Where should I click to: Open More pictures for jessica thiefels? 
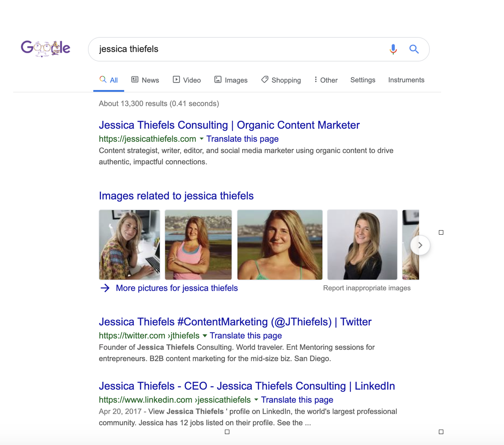click(177, 288)
